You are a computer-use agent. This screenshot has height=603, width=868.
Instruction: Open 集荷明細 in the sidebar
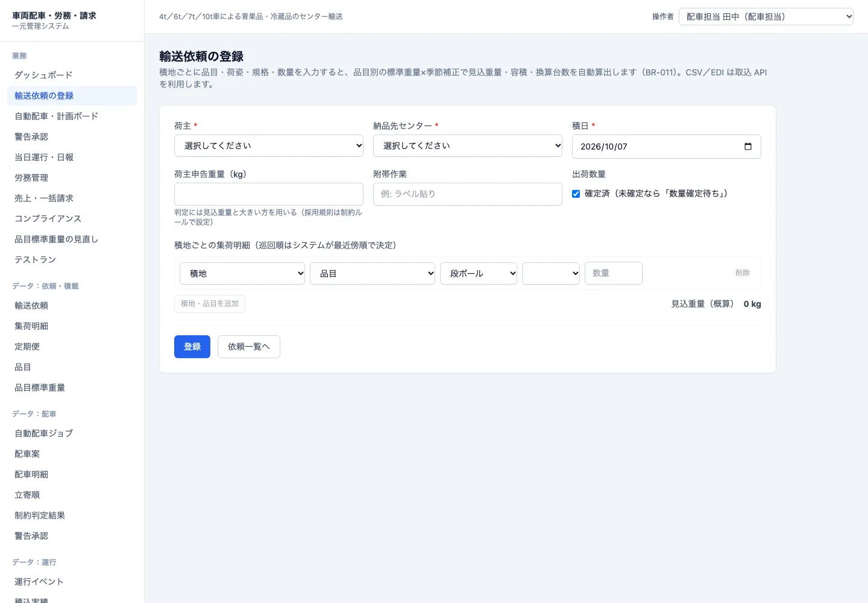pyautogui.click(x=72, y=326)
